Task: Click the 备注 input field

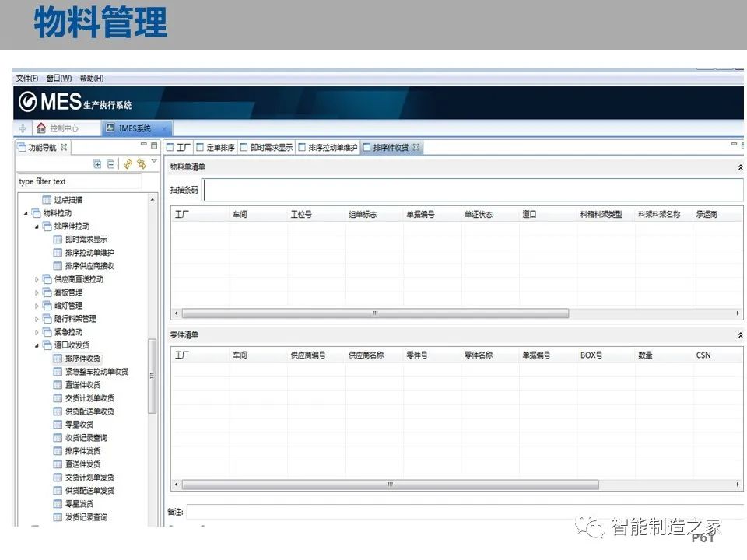Action: (x=465, y=512)
